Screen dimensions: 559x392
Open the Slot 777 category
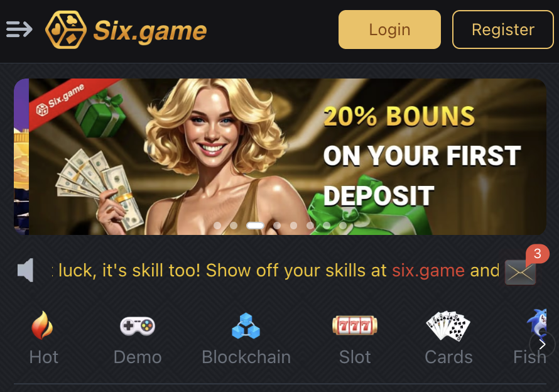355,338
